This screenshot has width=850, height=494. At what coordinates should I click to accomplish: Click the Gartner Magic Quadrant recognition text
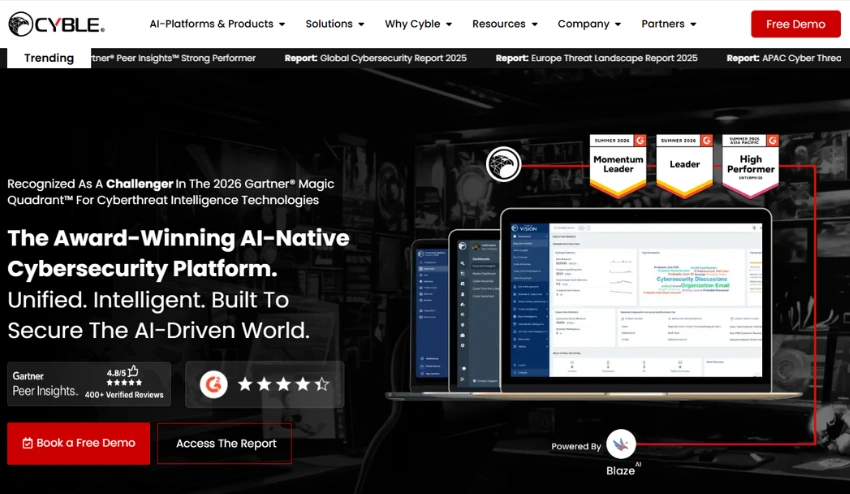pos(171,192)
